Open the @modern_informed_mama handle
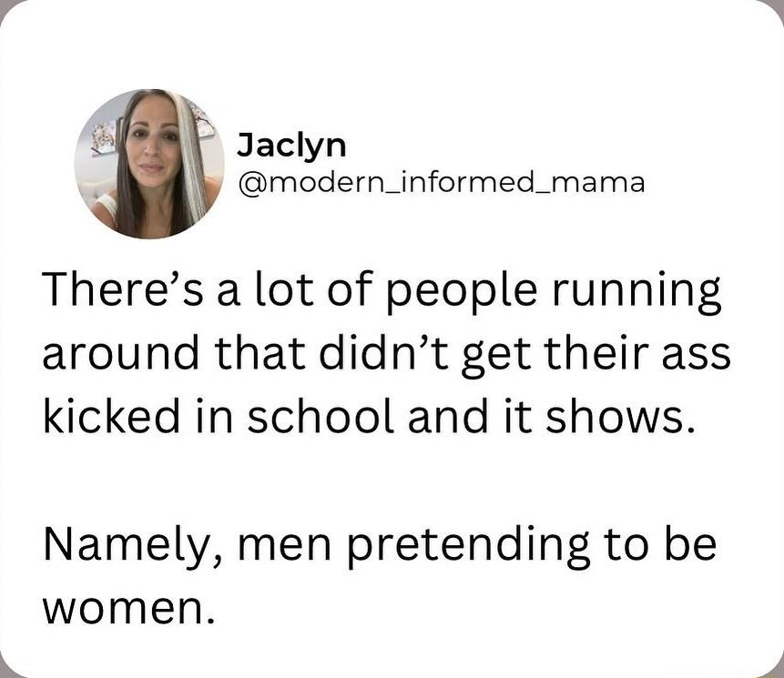The width and height of the screenshot is (784, 678). pos(441,182)
